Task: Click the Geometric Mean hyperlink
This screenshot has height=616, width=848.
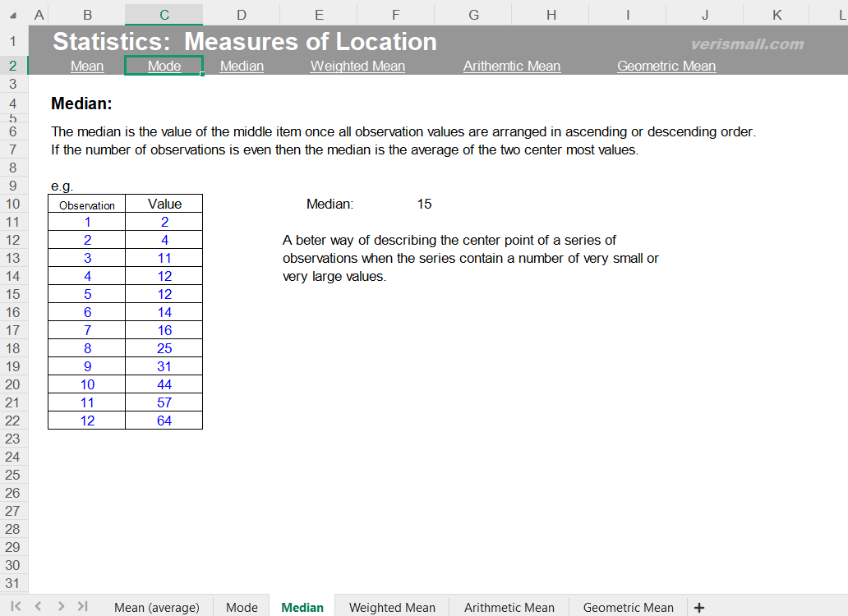Action: (666, 66)
